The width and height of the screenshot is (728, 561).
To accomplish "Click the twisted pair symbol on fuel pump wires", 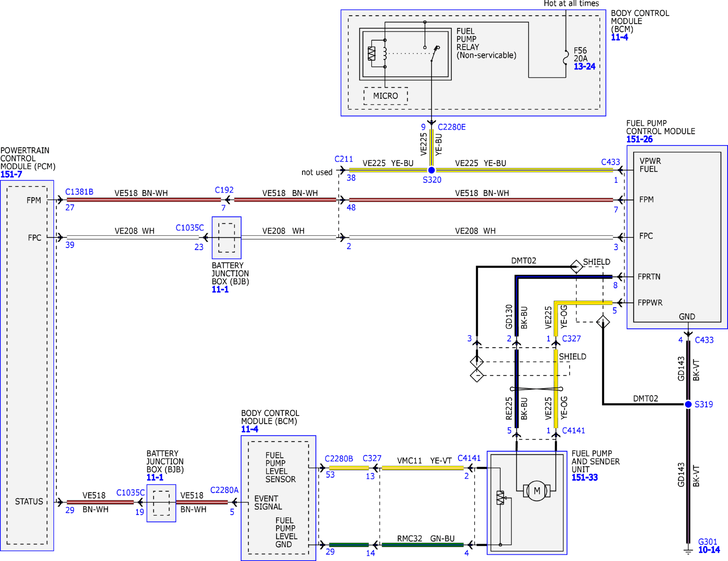I will (x=536, y=389).
